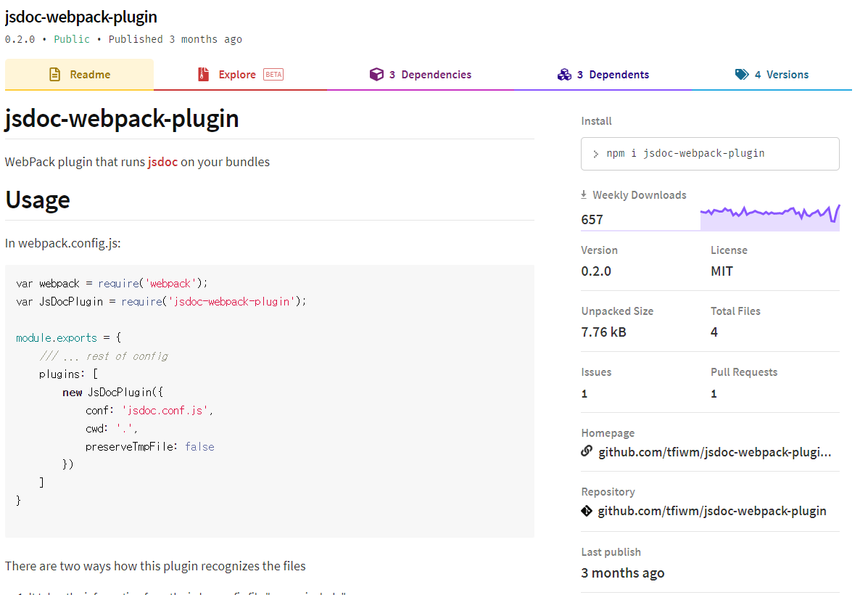Select the Total Files value 4
Image resolution: width=868 pixels, height=595 pixels.
[714, 332]
